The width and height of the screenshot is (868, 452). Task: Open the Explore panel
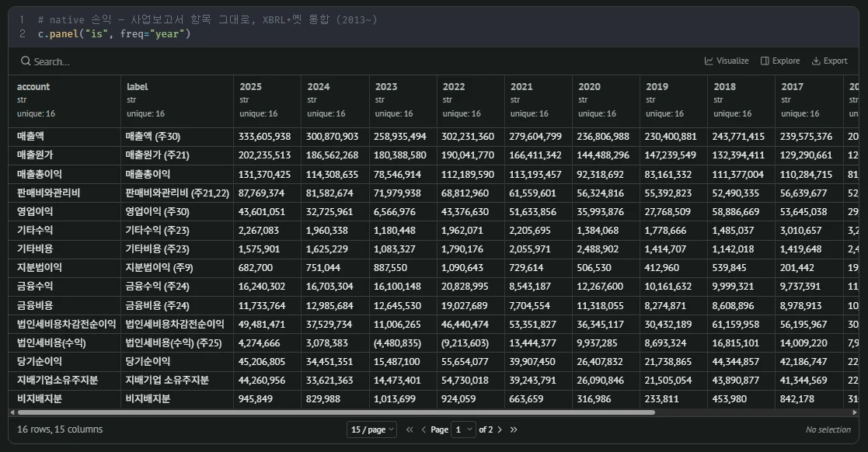coord(780,61)
